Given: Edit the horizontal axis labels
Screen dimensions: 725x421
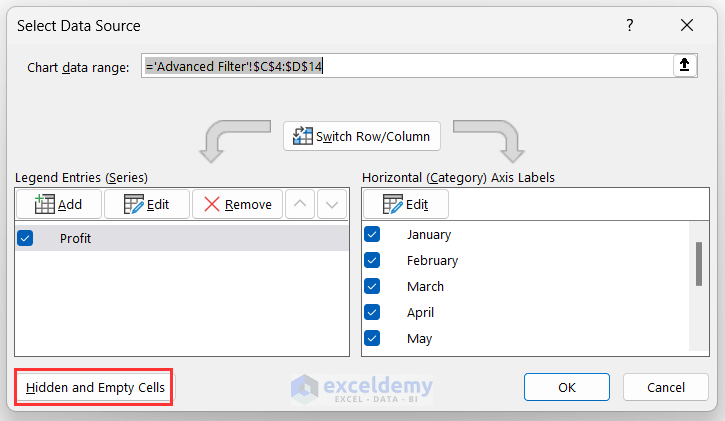Looking at the screenshot, I should [405, 204].
